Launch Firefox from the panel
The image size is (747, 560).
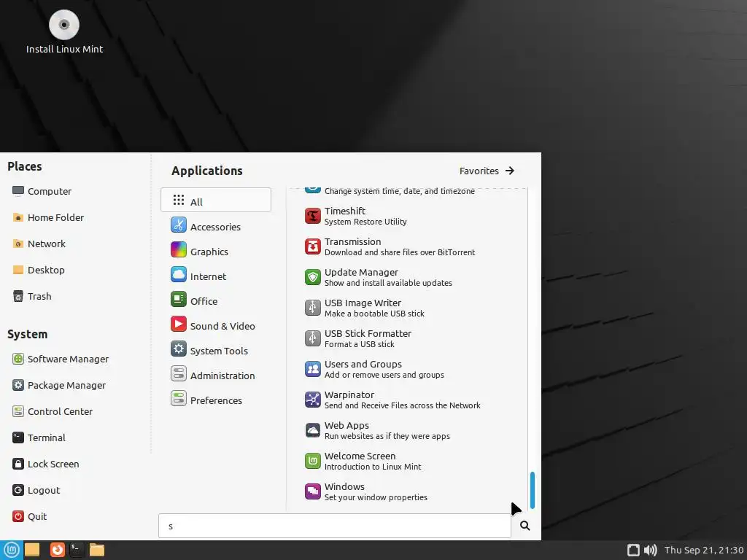pyautogui.click(x=57, y=550)
